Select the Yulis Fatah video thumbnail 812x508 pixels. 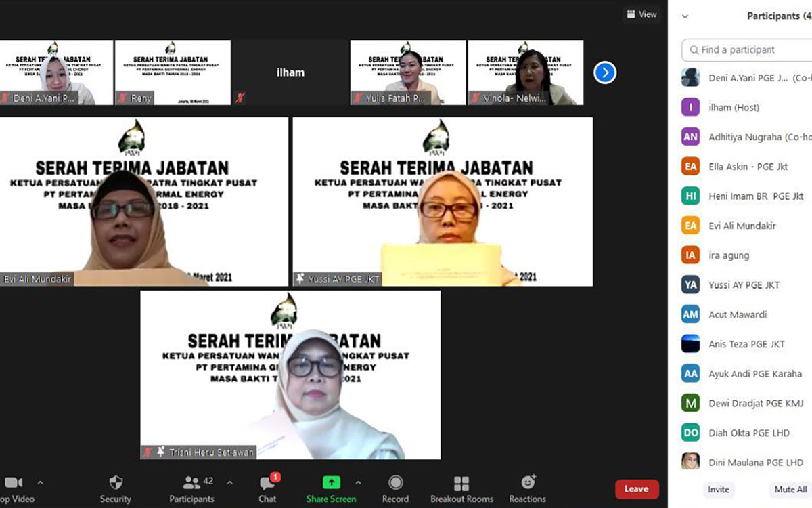click(x=408, y=72)
